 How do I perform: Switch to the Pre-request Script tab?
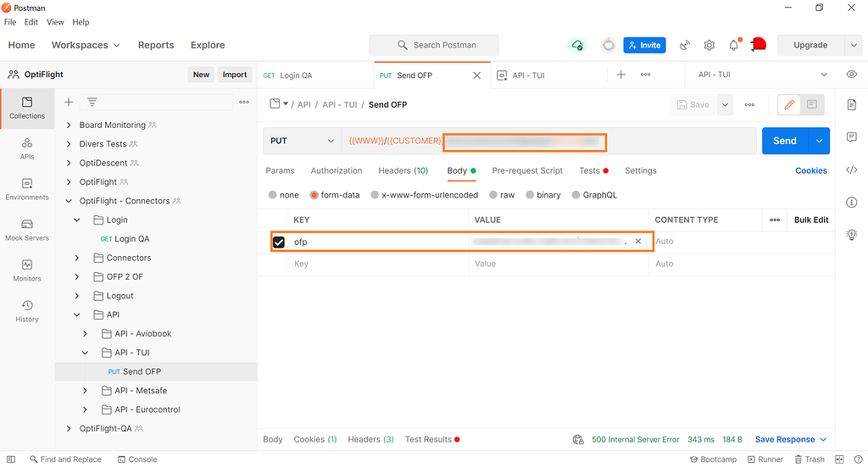pos(527,170)
